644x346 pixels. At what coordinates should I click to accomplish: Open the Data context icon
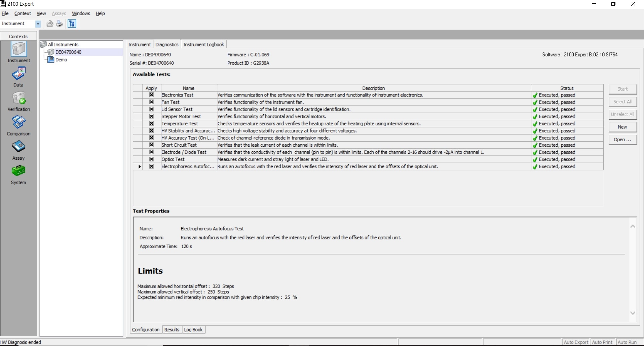[18, 74]
